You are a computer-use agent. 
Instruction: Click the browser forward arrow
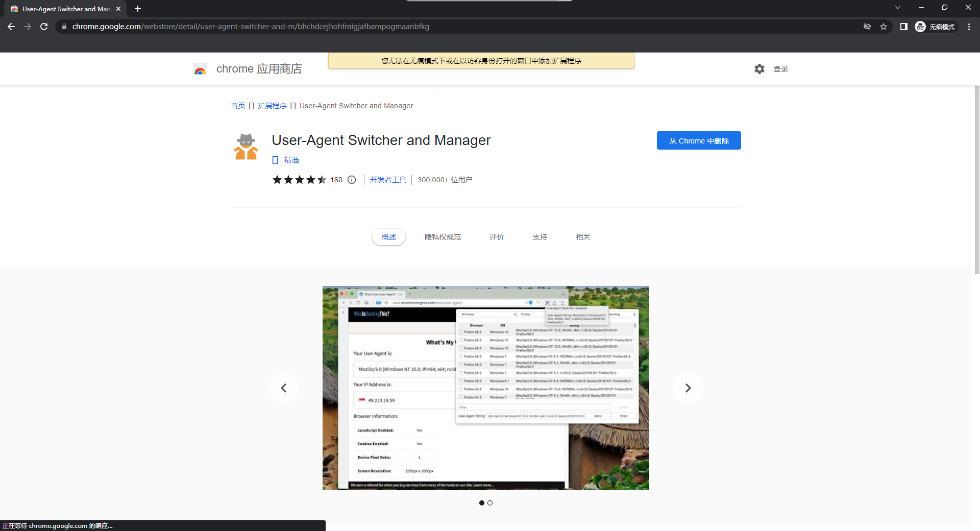coord(28,27)
